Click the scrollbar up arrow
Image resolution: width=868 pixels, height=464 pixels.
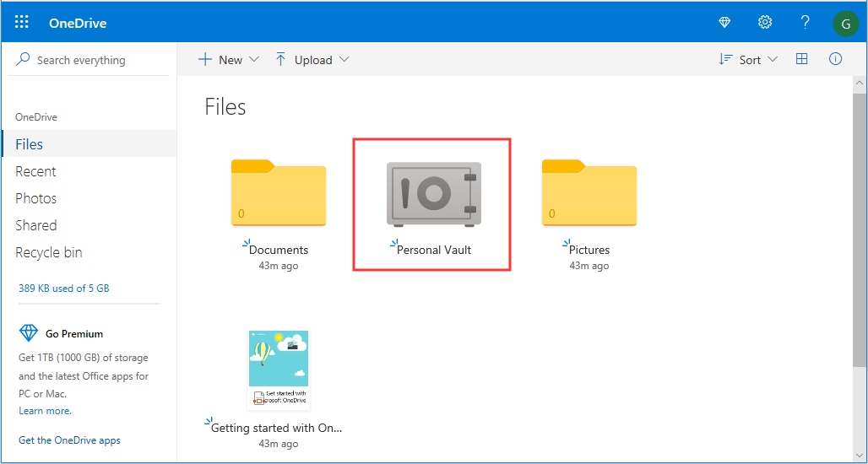pyautogui.click(x=860, y=83)
